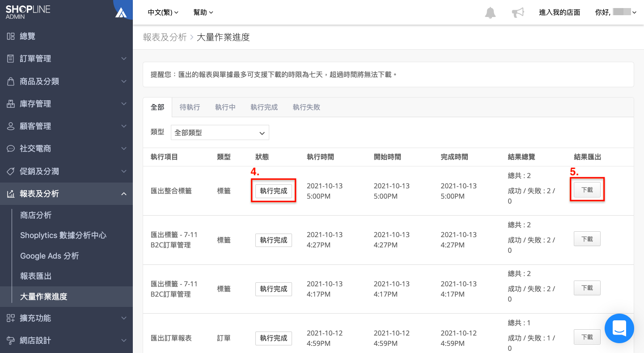This screenshot has height=353, width=644.
Task: Click 執行完成 status of 匯出訂單報表
Action: pyautogui.click(x=274, y=338)
